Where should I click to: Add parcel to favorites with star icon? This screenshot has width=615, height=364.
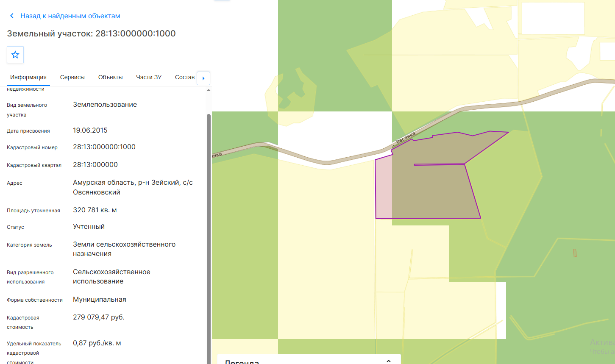[x=15, y=55]
